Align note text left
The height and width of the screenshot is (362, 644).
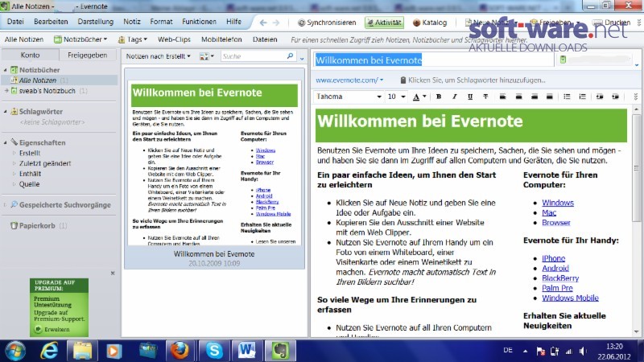(502, 97)
